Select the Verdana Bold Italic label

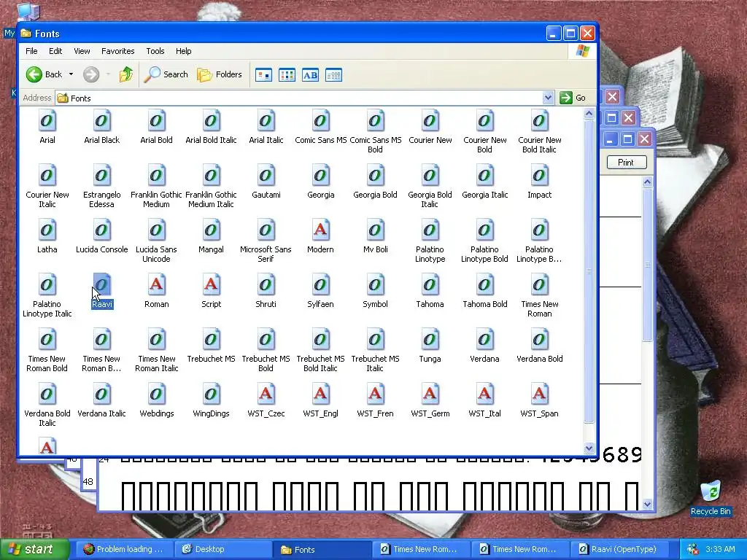pos(47,418)
